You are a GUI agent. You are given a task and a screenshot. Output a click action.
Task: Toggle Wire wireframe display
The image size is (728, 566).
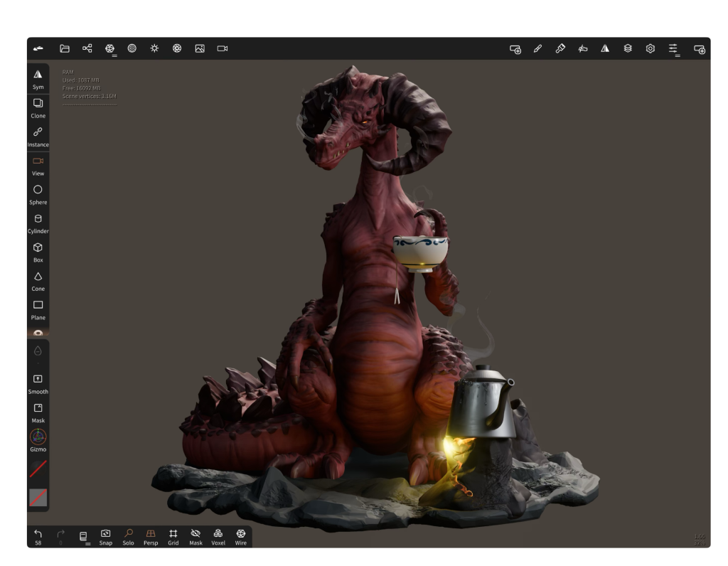[240, 536]
